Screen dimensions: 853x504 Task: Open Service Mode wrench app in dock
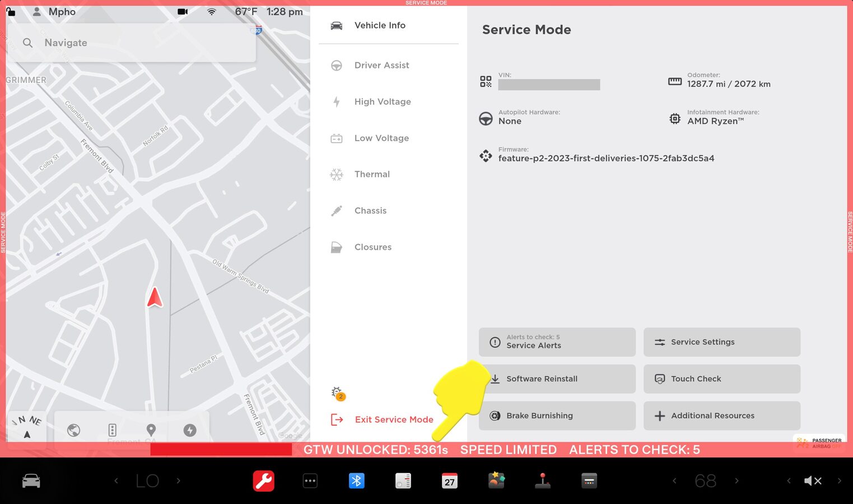(x=263, y=480)
